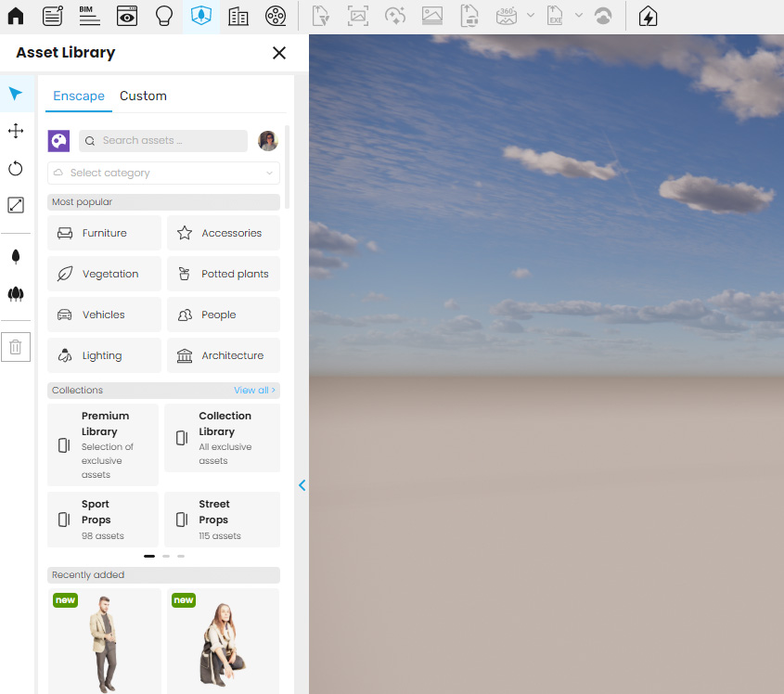Image resolution: width=784 pixels, height=694 pixels.
Task: Open the Vegetation category
Action: pyautogui.click(x=104, y=274)
